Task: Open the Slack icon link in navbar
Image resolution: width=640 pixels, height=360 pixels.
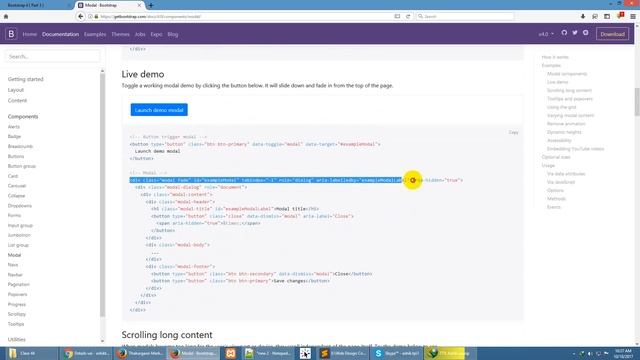Action: pos(586,33)
